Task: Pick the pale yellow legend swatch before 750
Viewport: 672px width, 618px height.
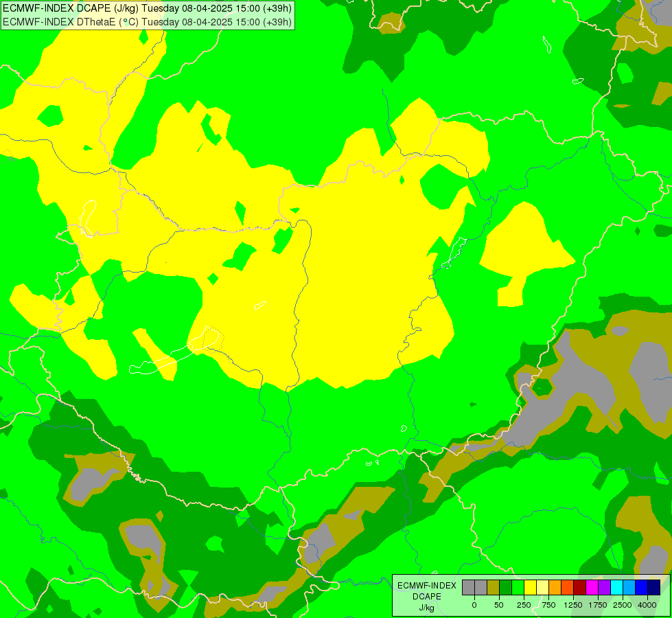Action: coord(542,588)
